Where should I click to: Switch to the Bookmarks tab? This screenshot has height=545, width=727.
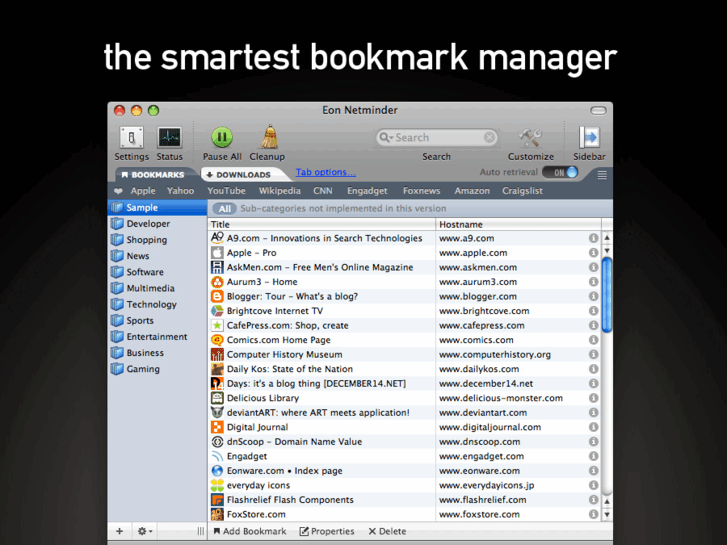pos(153,175)
